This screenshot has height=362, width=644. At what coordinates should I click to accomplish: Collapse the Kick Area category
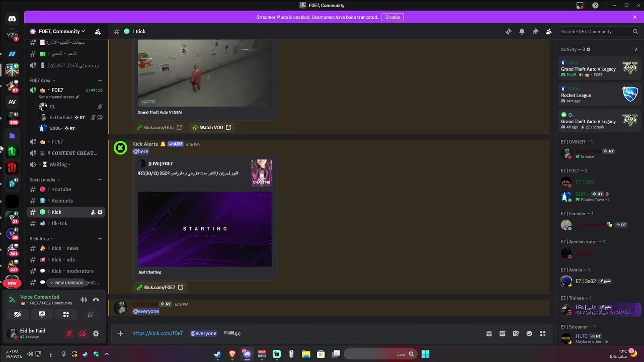click(41, 239)
